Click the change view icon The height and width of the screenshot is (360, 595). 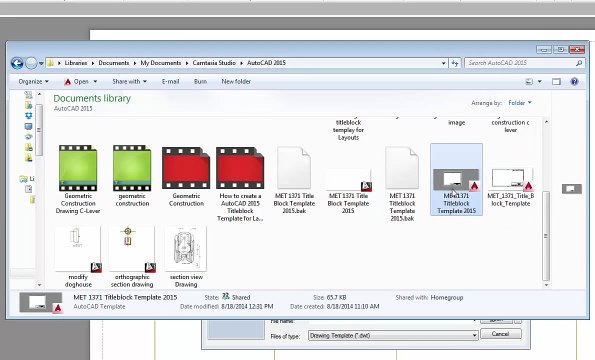tap(529, 82)
